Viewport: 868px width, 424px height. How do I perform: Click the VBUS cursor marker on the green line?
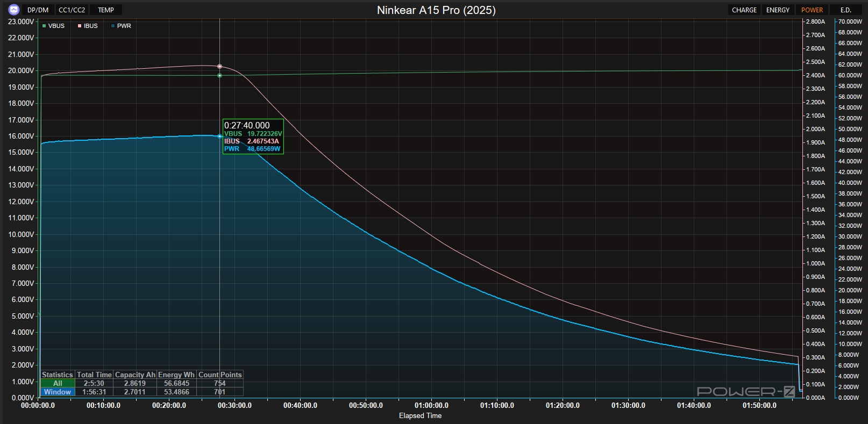(219, 75)
